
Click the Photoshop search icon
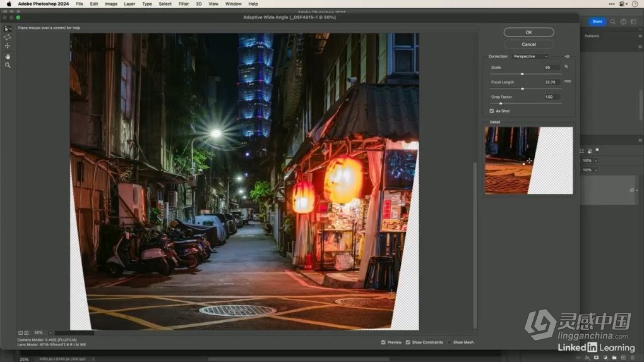(x=613, y=21)
